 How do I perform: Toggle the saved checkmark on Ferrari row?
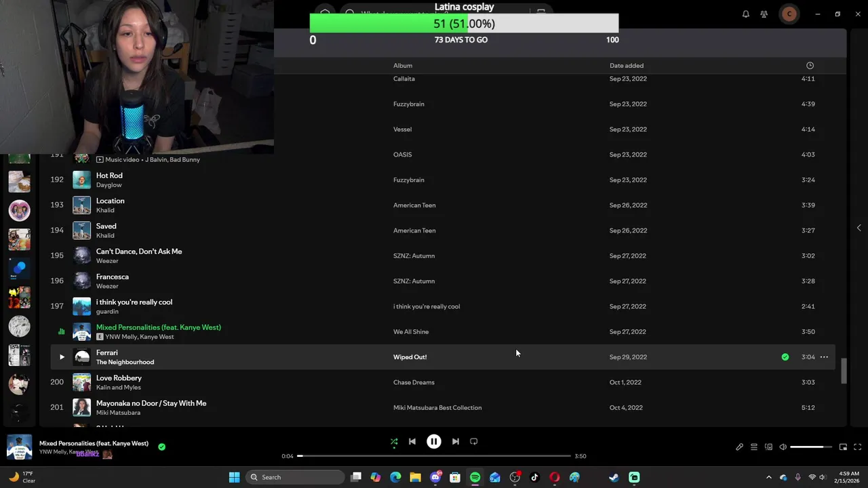[785, 357]
